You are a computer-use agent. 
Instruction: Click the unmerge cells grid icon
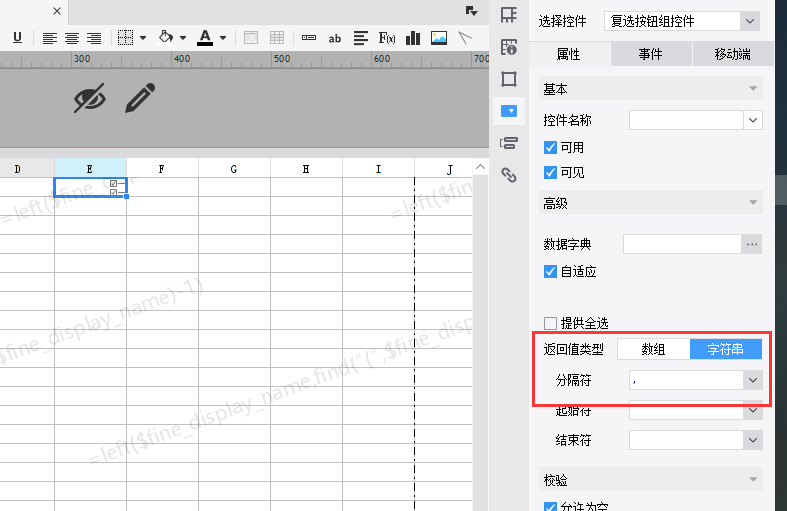tap(277, 38)
